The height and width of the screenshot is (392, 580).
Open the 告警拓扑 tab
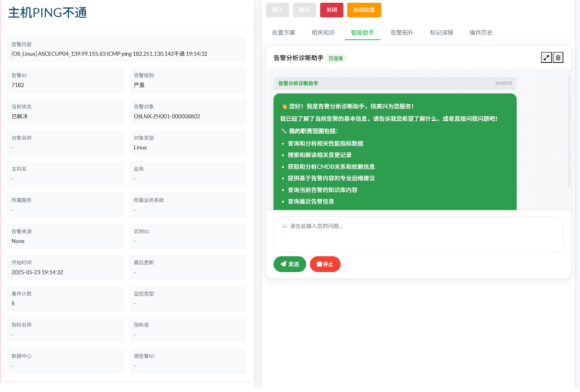402,33
